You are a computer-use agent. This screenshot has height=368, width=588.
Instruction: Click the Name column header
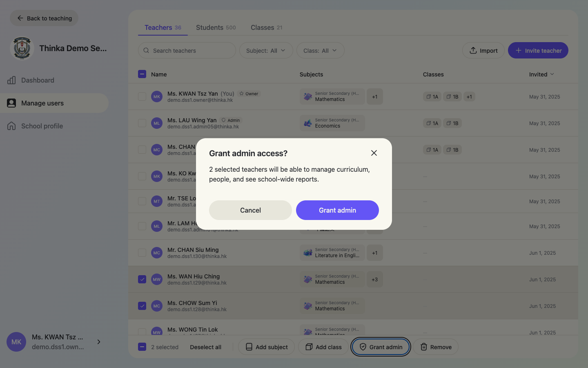click(x=159, y=74)
